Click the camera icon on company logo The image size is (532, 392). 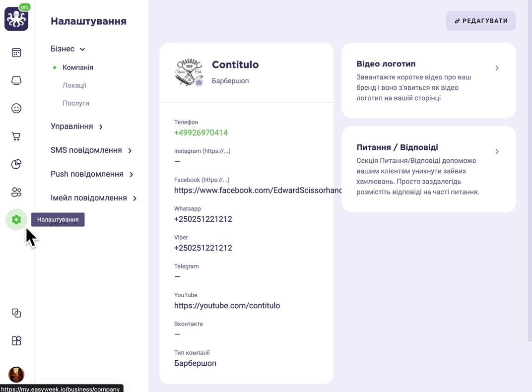click(x=199, y=82)
